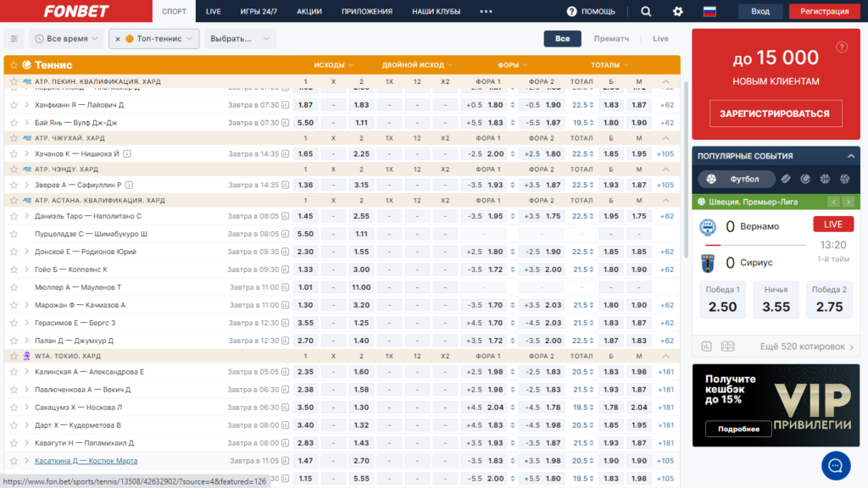Bet on Победа 1 at 2.50
868x488 pixels.
point(722,301)
